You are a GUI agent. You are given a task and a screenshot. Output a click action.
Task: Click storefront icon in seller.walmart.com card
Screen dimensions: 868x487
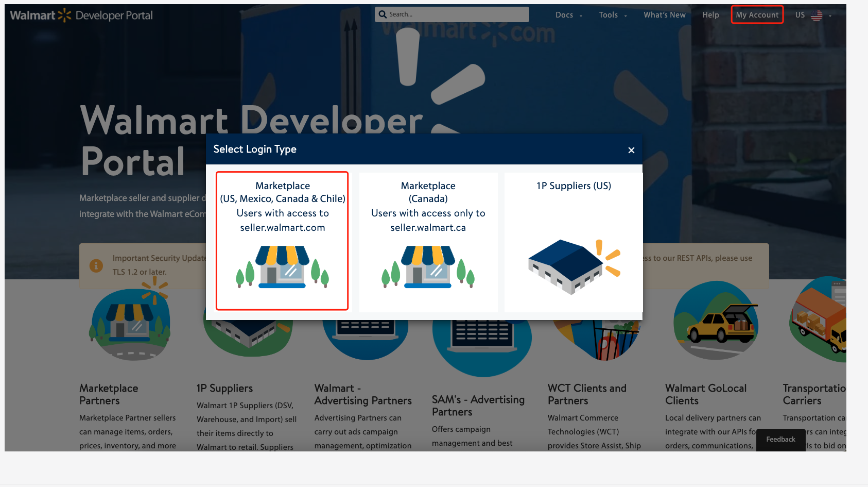point(283,266)
